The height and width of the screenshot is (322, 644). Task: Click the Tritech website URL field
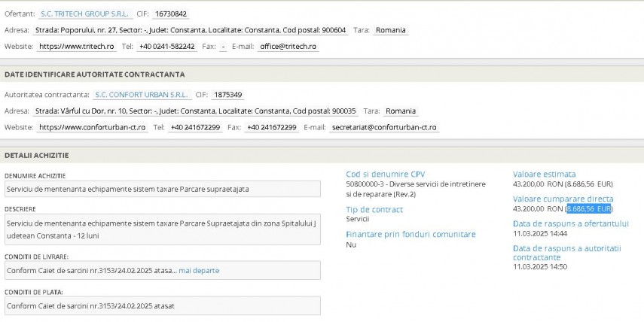tap(76, 46)
